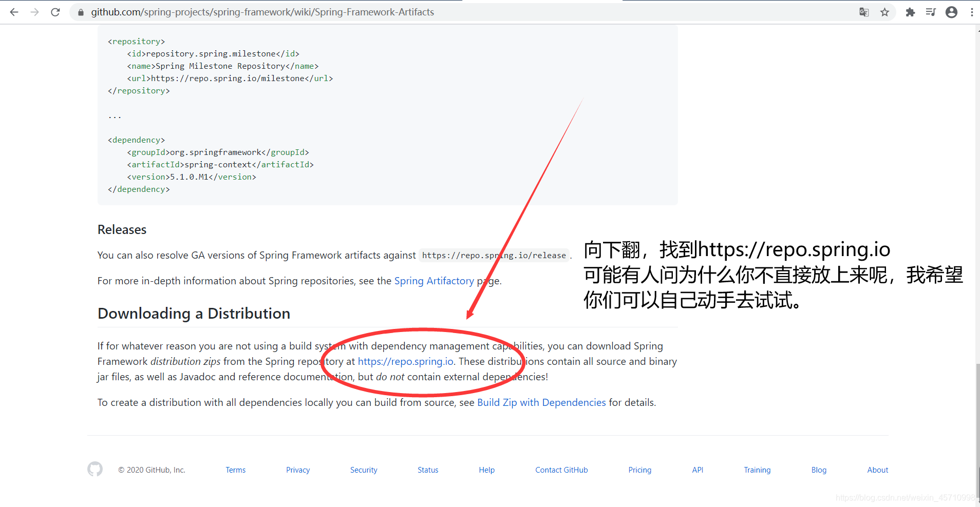The image size is (980, 507).
Task: Click the GitHub logo in footer
Action: point(95,469)
